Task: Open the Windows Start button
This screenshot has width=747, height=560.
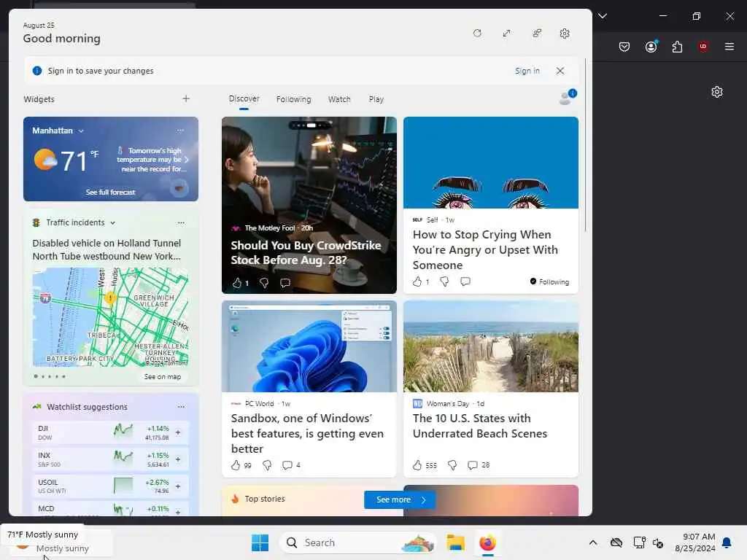Action: point(260,542)
